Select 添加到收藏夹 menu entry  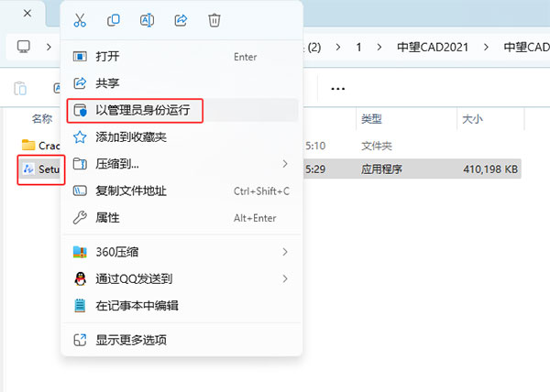tap(181, 137)
